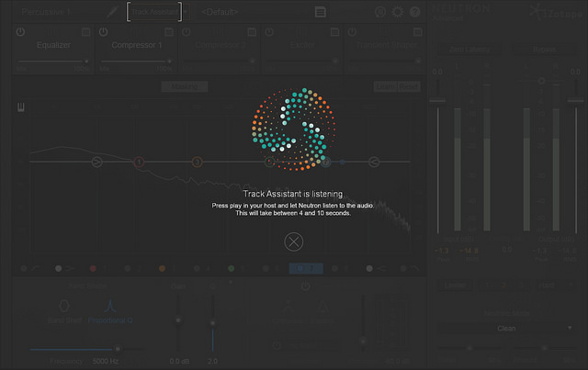Select the high-pass filter node on EQ line
Screen dimensions: 588x370
(x=97, y=162)
